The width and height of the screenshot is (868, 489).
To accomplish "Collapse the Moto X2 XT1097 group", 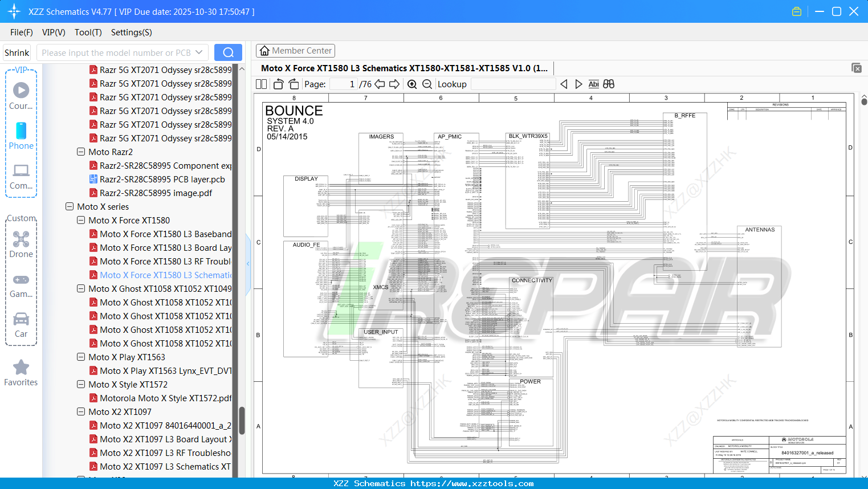I will tap(80, 411).
